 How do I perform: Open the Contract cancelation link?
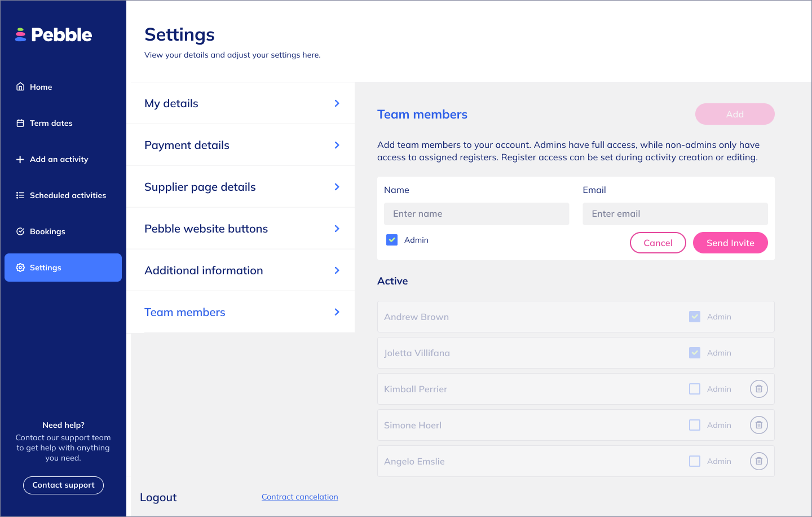(299, 497)
